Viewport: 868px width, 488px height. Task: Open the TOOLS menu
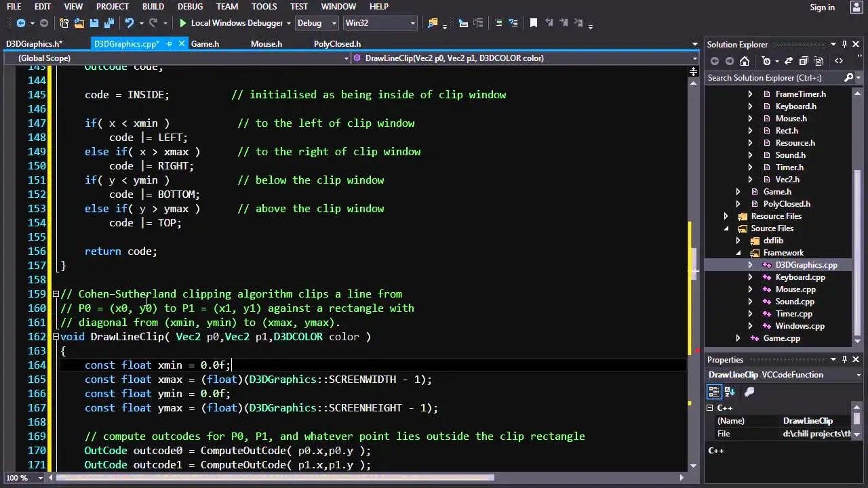264,6
